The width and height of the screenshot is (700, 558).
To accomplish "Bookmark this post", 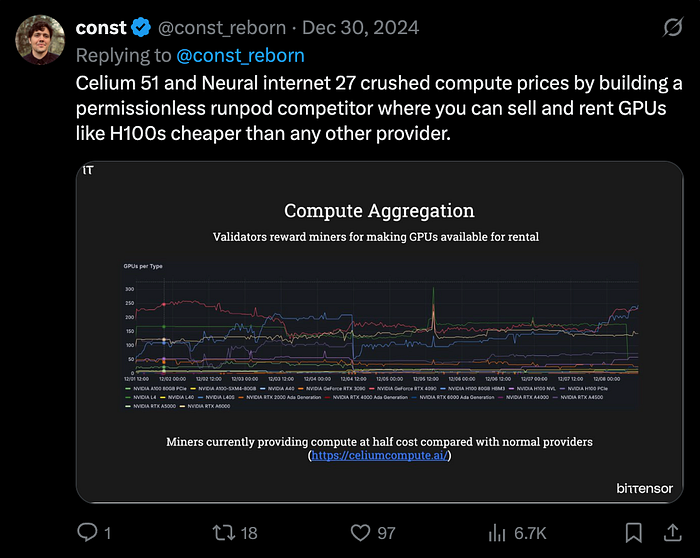I will point(633,533).
